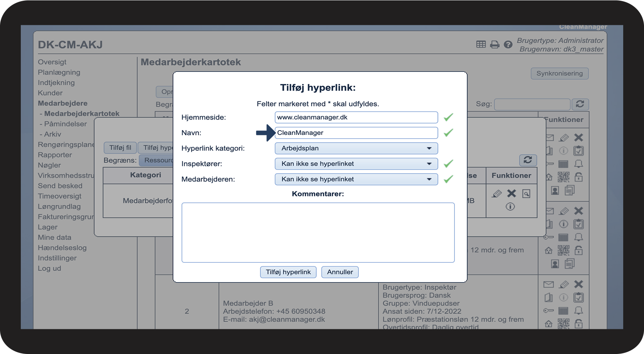Send mail to Medarbejder B via envelope icon
This screenshot has height=354, width=644.
tap(549, 284)
